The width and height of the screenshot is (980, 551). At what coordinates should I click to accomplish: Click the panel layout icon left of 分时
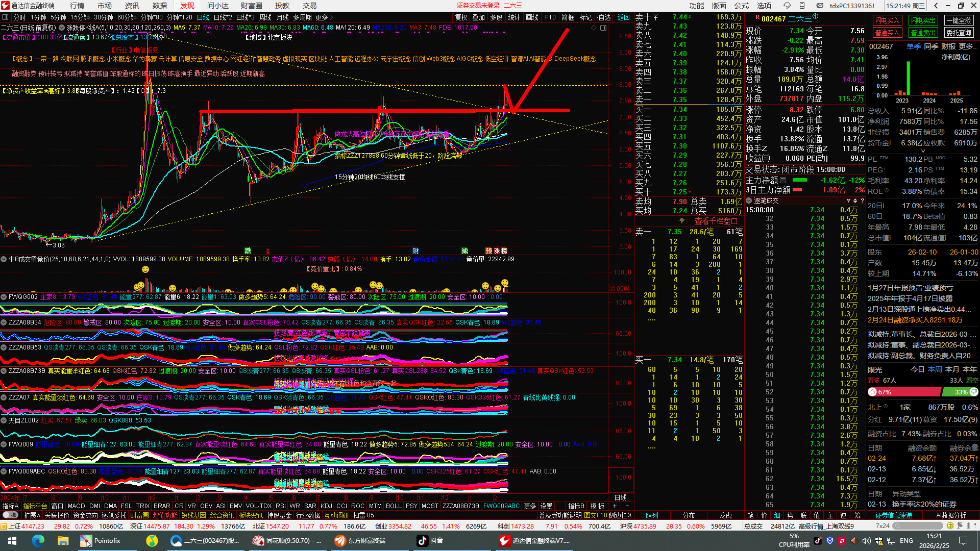tap(5, 17)
